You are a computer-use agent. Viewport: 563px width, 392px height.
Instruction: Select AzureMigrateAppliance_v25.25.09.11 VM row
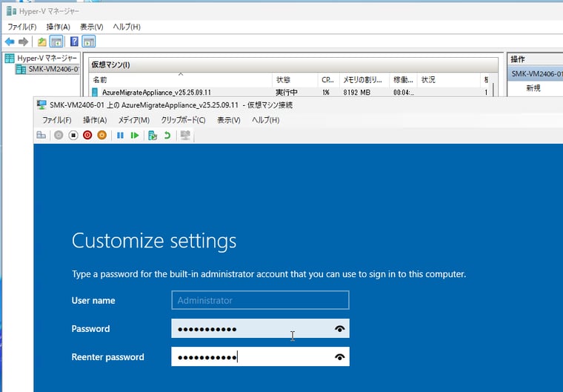click(x=287, y=93)
